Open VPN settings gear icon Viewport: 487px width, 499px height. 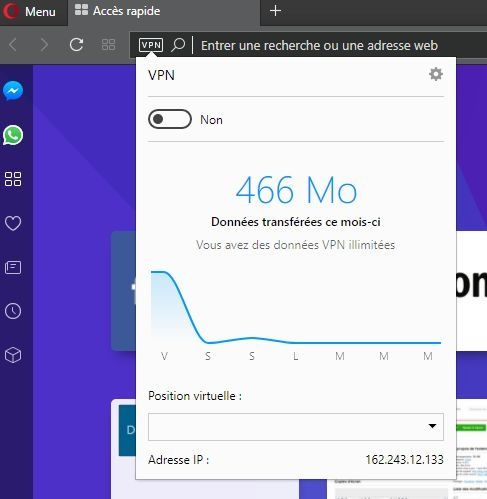tap(436, 74)
